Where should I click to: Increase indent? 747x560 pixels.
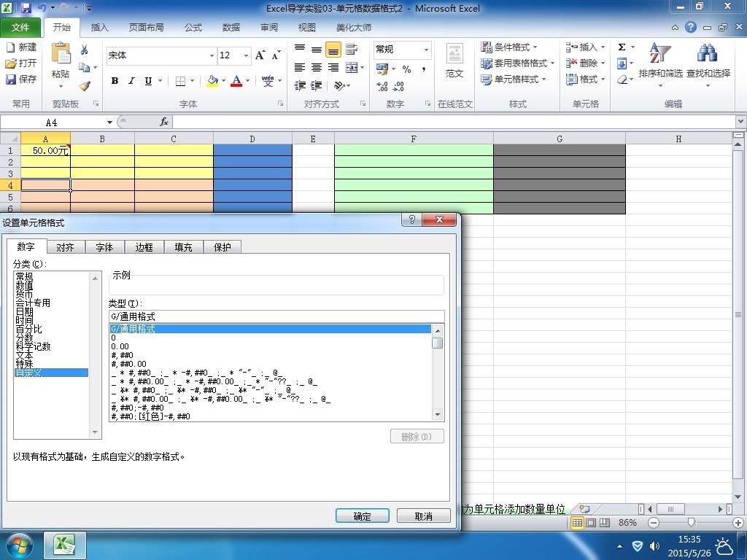(x=317, y=86)
